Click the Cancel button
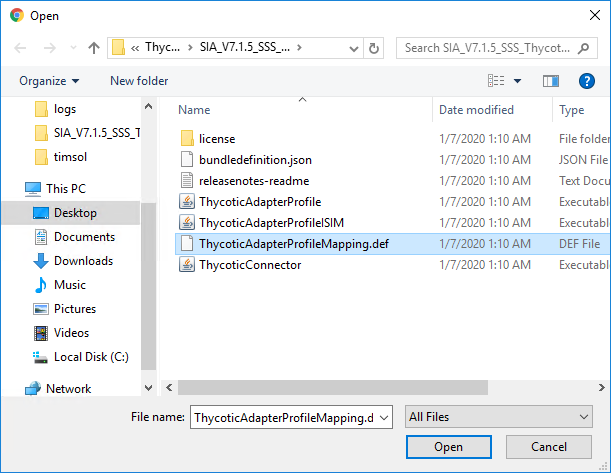The width and height of the screenshot is (611, 473). [549, 447]
